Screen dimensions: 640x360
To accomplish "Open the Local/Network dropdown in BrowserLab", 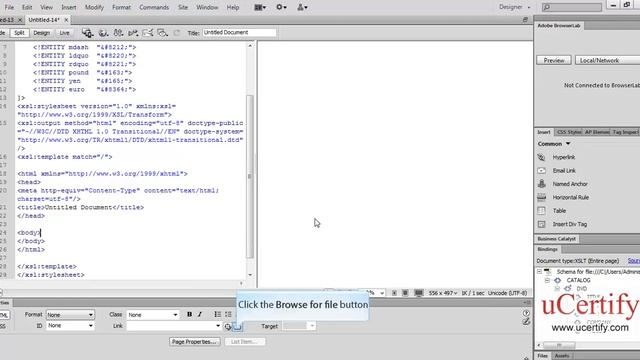I will 607,60.
